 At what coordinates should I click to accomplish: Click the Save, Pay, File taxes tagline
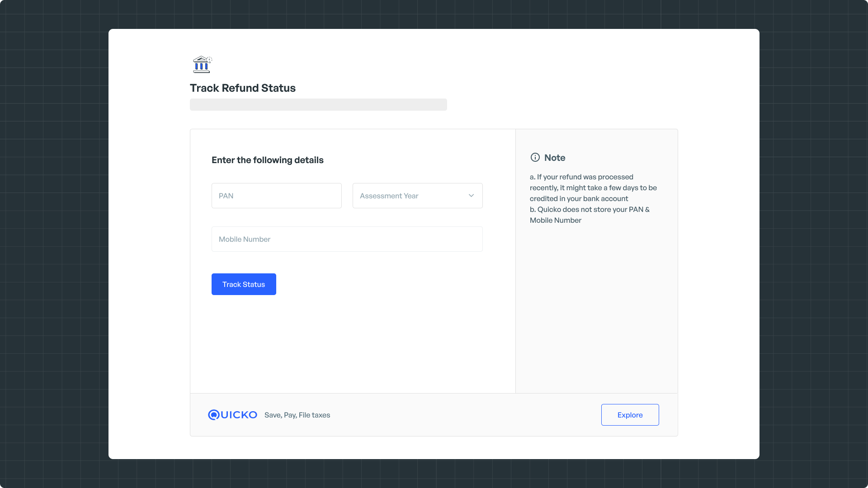(297, 415)
